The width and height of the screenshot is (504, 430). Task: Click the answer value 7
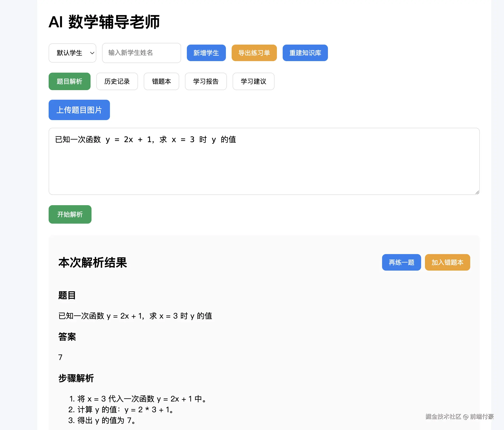tap(60, 357)
